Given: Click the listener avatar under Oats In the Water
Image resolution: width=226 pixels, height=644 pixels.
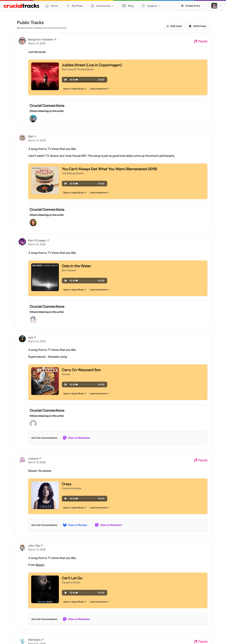Looking at the screenshot, I should [x=33, y=319].
